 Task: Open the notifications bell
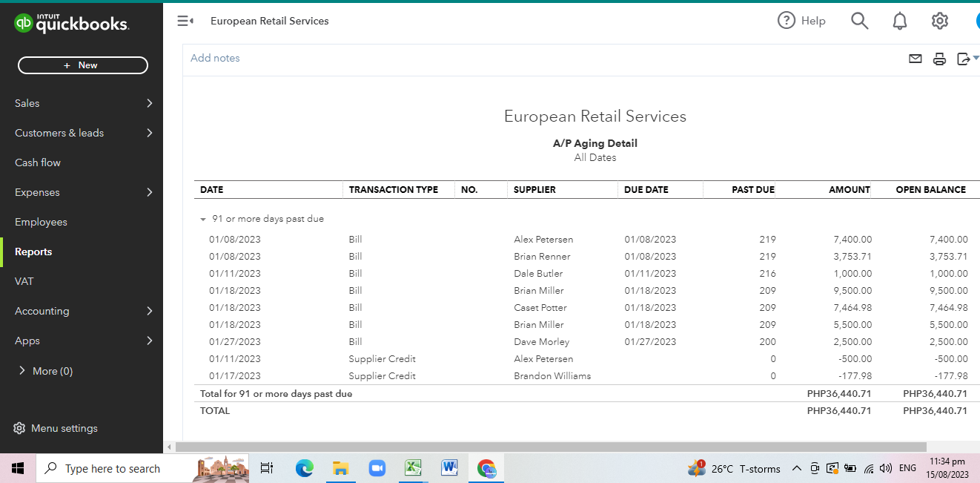pos(899,21)
